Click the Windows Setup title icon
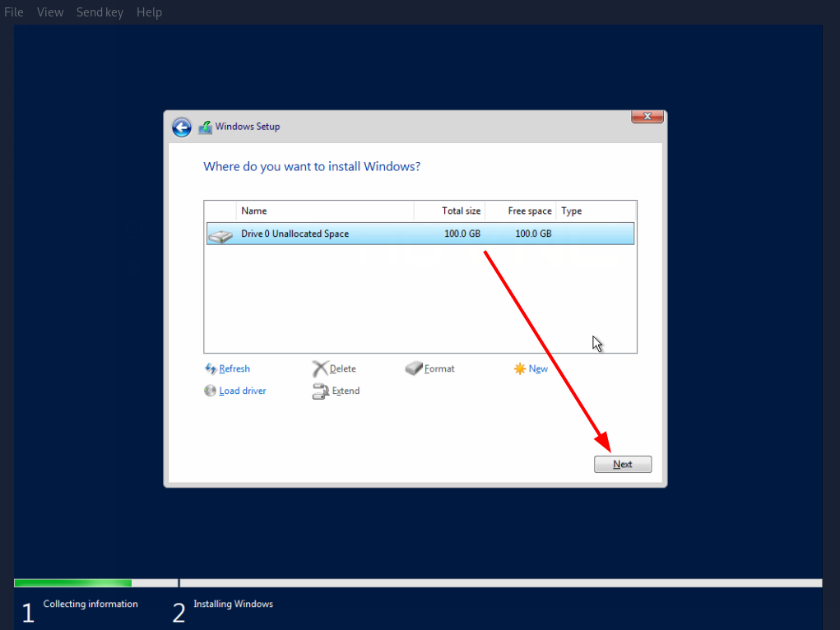 (x=205, y=127)
